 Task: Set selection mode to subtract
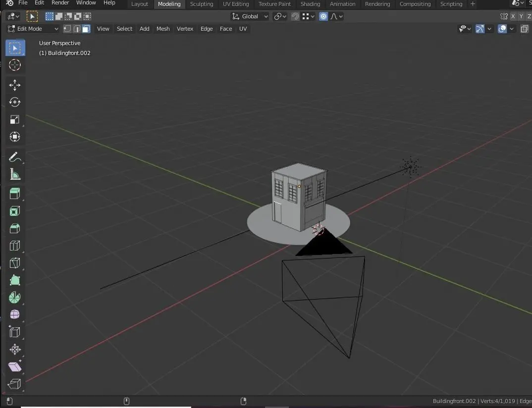(x=68, y=16)
